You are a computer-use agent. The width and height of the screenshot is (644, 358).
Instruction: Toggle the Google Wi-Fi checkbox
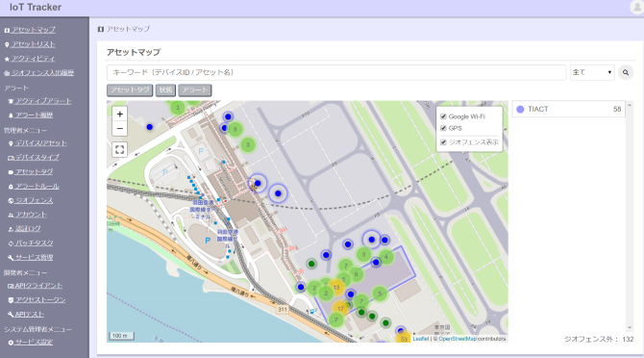[x=443, y=116]
